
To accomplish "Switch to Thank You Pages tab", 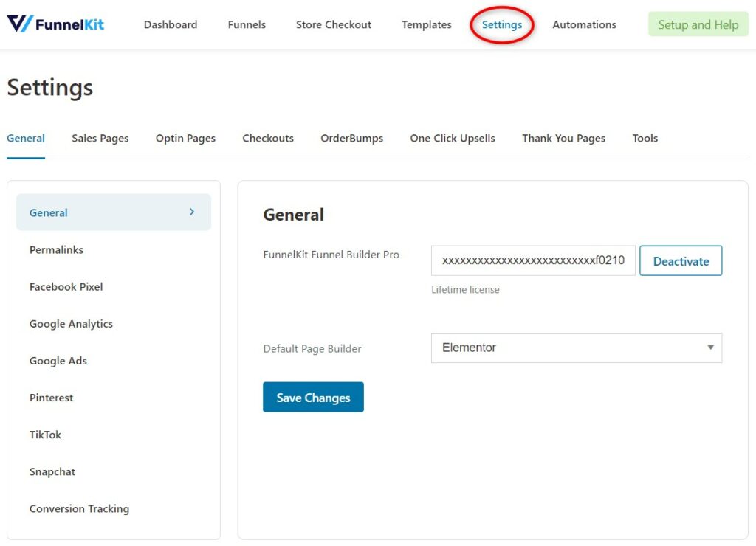I will pos(563,138).
